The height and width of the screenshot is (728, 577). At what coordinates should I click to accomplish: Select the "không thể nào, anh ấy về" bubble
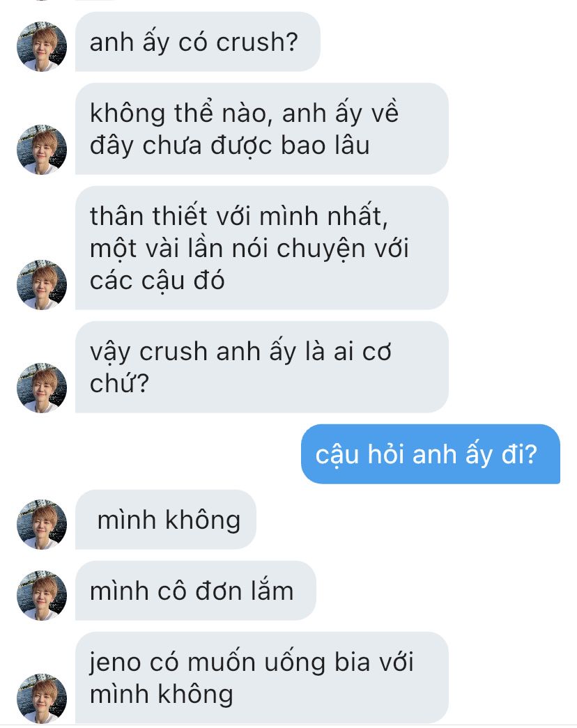261,129
